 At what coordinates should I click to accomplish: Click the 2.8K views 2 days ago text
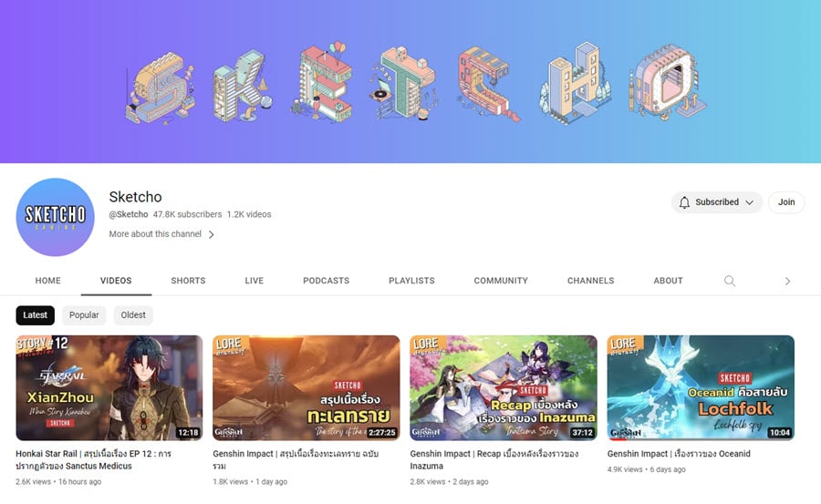[449, 481]
